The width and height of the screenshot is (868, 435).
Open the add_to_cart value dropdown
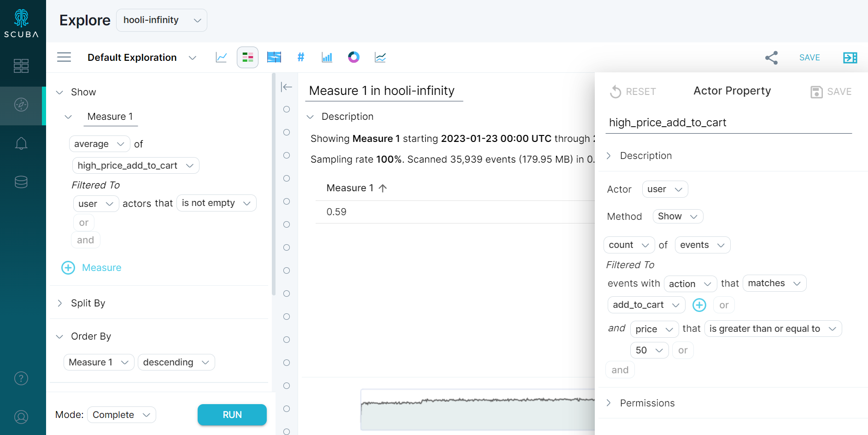coord(646,305)
